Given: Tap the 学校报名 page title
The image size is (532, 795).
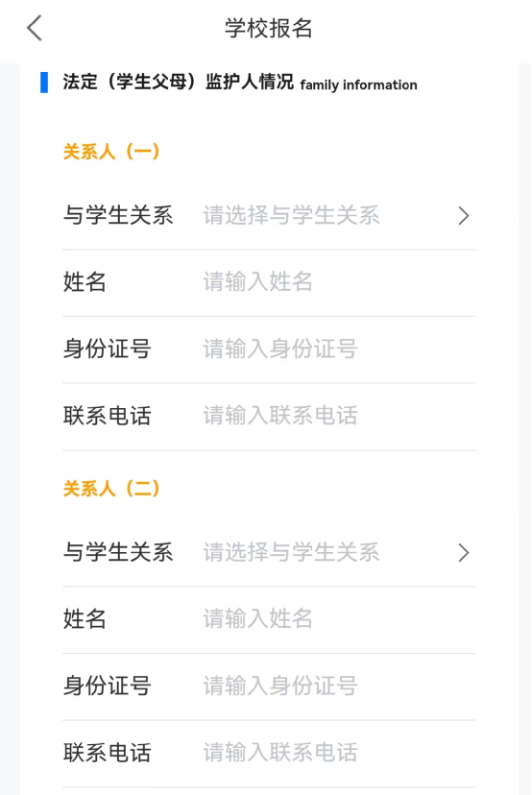Looking at the screenshot, I should pyautogui.click(x=269, y=29).
